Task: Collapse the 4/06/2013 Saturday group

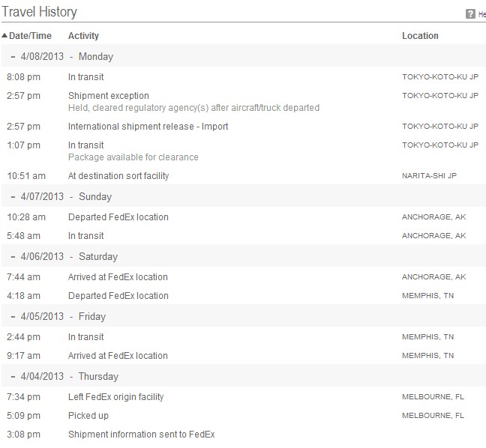Action: pos(13,257)
